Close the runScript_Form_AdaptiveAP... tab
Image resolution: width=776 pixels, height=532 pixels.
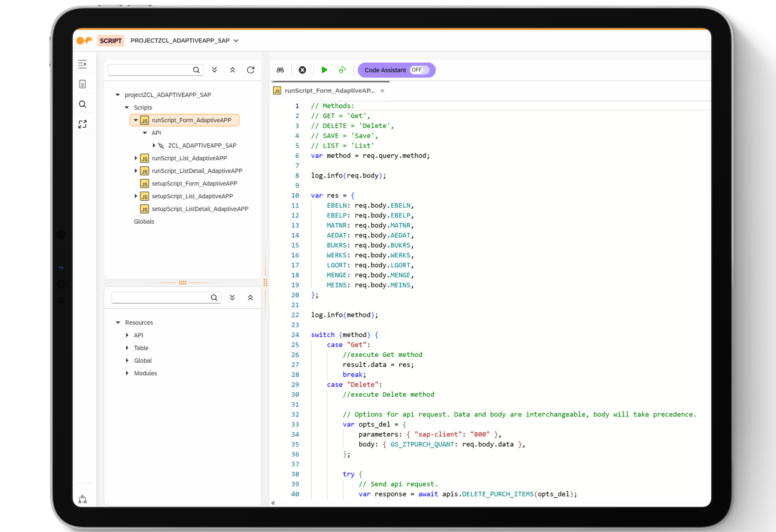[382, 91]
